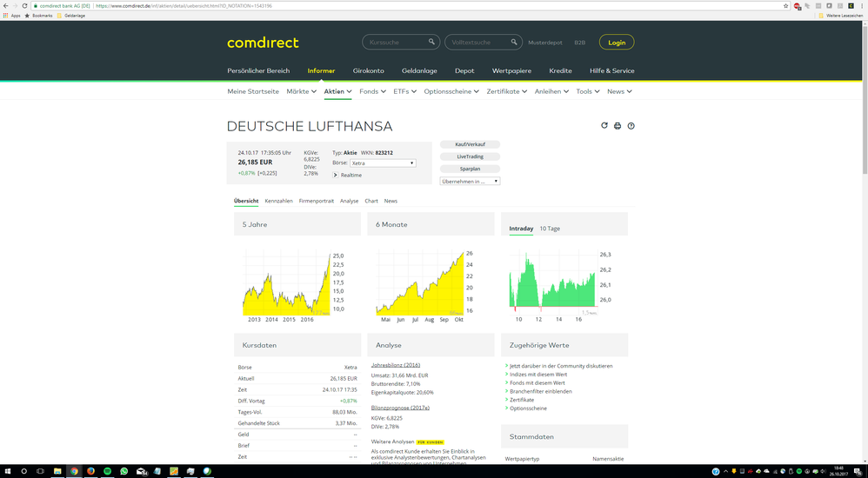Click the magnifier icon in Kurssuche
Image resolution: width=868 pixels, height=478 pixels.
coord(431,42)
